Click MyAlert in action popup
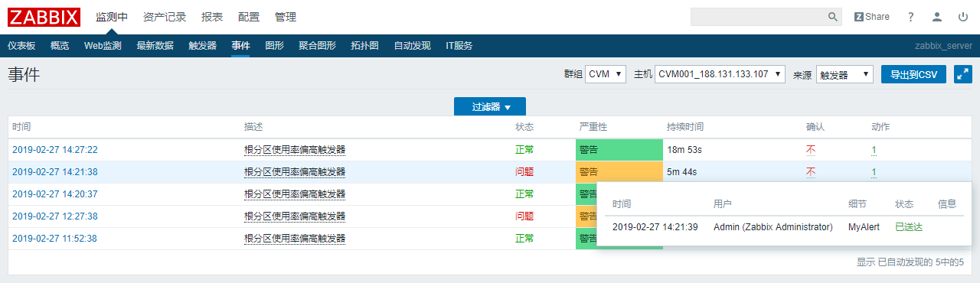This screenshot has width=980, height=283. [864, 227]
